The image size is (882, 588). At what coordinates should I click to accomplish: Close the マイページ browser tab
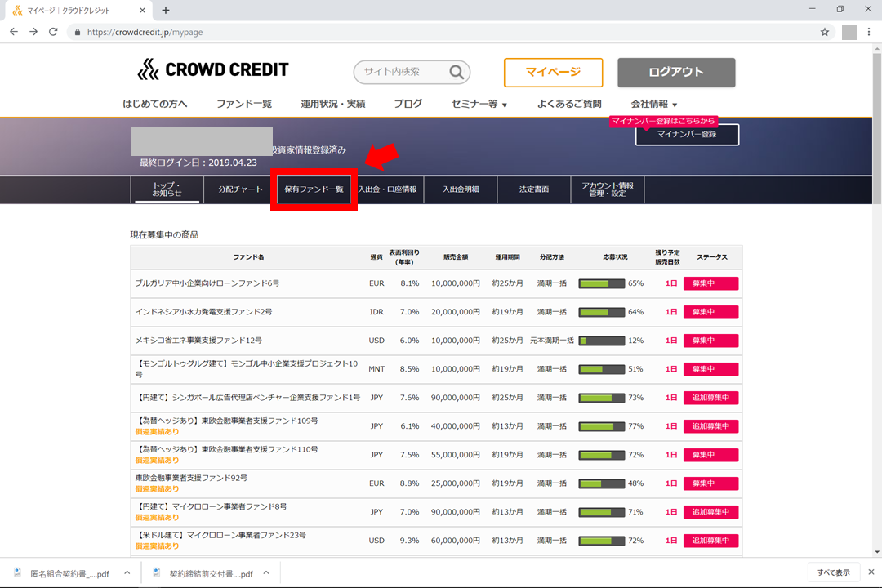[142, 10]
